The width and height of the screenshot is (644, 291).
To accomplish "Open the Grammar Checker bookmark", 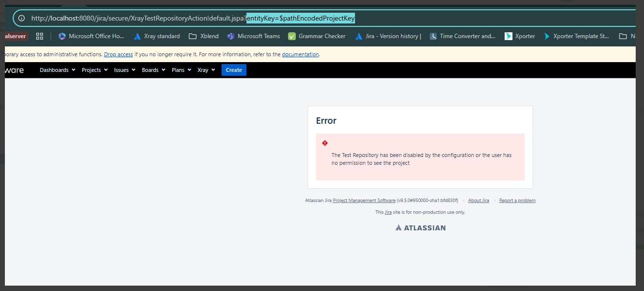I will 317,36.
